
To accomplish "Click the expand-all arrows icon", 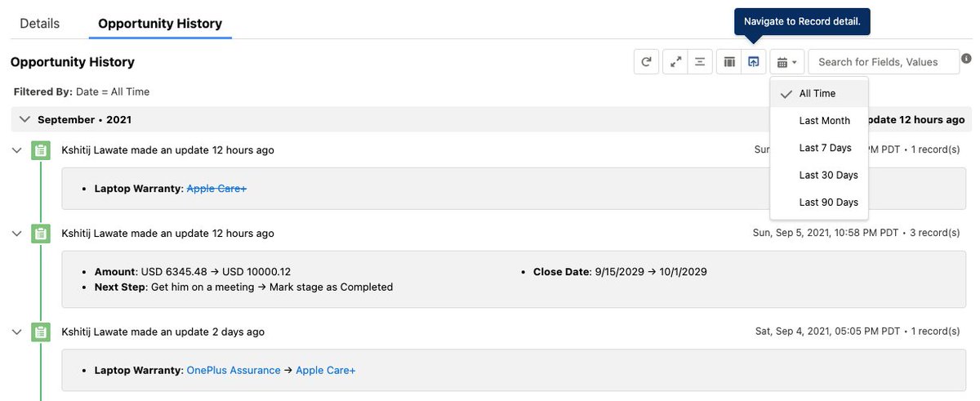I will (675, 62).
